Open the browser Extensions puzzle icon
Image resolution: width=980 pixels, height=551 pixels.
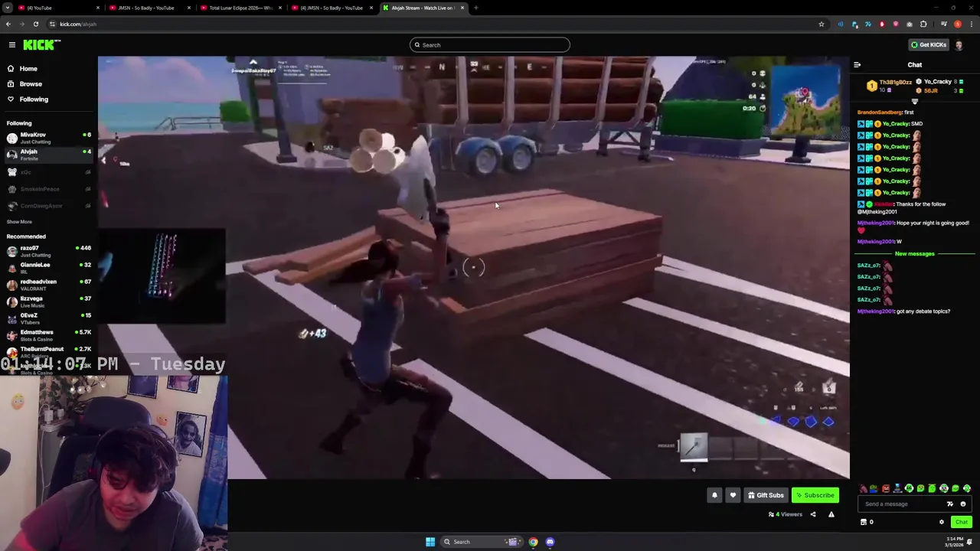coord(923,24)
